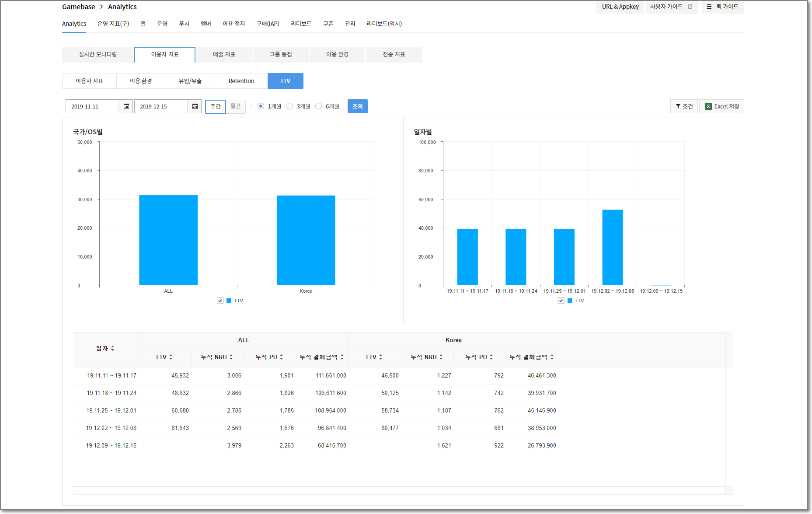Screen dimensions: 812x514
Task: Sort Korea group 누적 결제금액 column
Action: point(552,357)
